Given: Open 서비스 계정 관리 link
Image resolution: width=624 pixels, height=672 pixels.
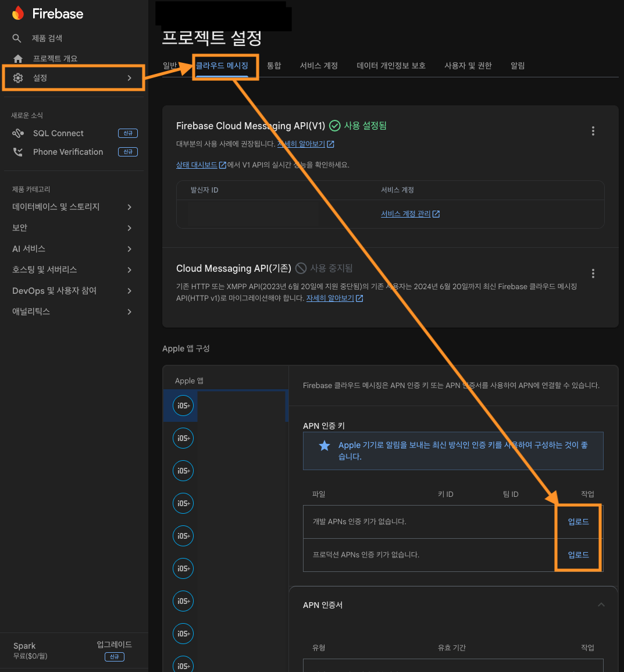Looking at the screenshot, I should 405,214.
